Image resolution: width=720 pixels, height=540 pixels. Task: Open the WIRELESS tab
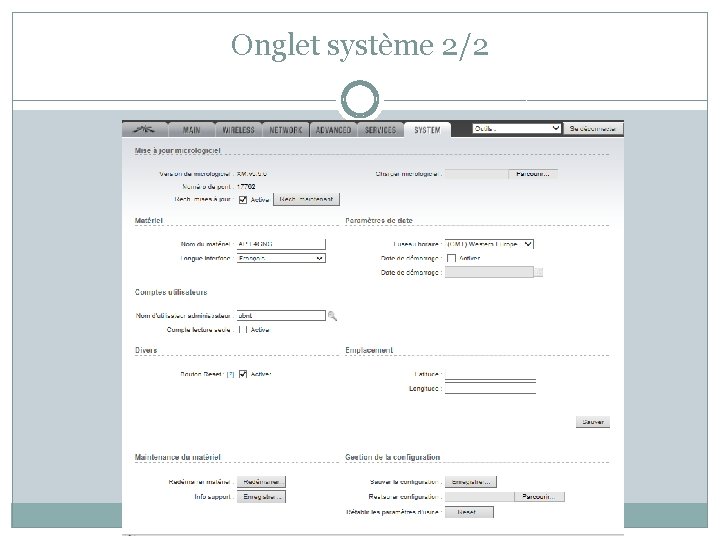238,130
